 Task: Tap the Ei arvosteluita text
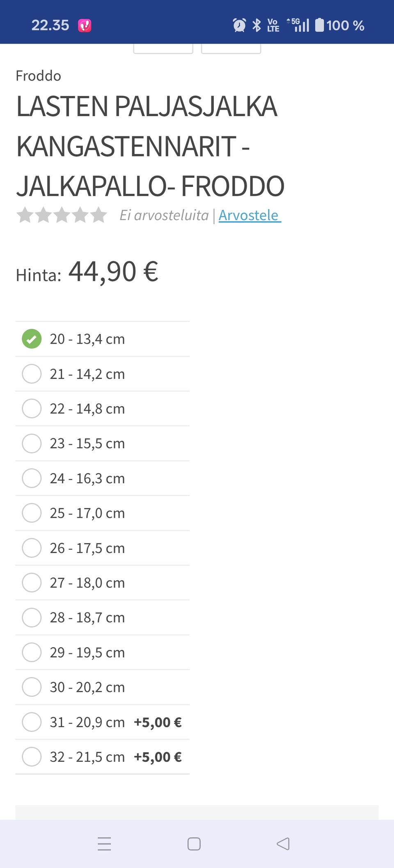tap(164, 215)
